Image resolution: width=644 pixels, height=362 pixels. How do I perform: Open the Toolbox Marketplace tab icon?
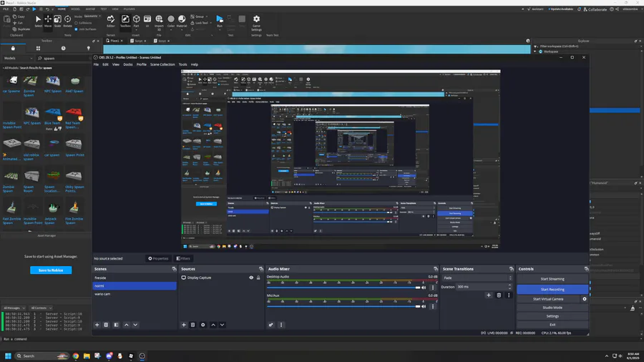(x=13, y=48)
